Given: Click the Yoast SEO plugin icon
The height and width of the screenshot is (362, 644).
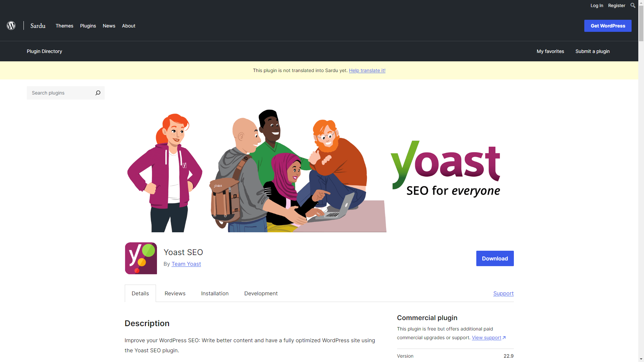Looking at the screenshot, I should (141, 258).
